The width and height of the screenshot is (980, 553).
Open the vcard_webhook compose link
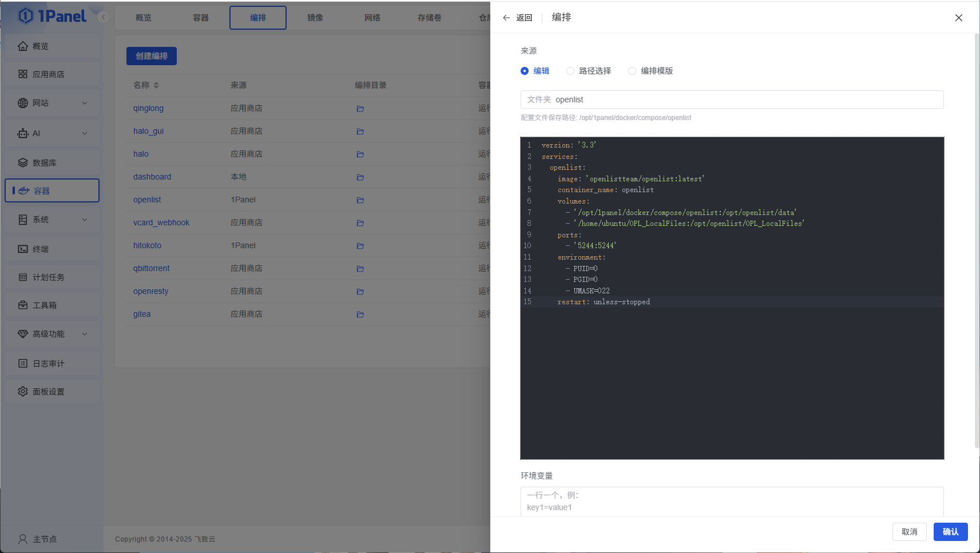[161, 222]
